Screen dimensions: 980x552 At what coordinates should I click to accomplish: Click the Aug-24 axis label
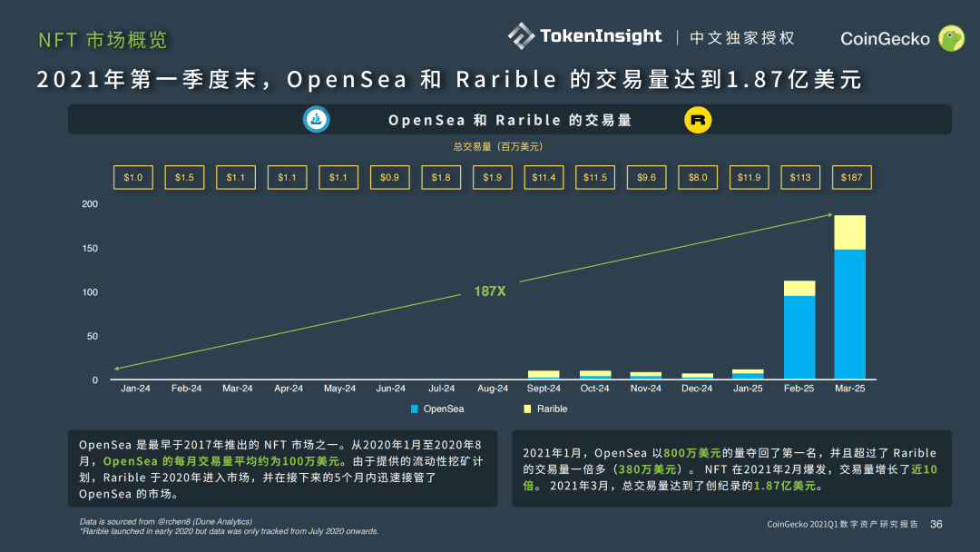point(493,389)
